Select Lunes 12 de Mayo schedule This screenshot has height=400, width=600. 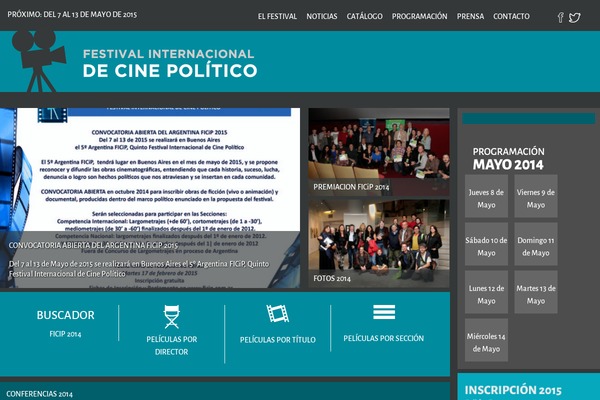point(486,292)
